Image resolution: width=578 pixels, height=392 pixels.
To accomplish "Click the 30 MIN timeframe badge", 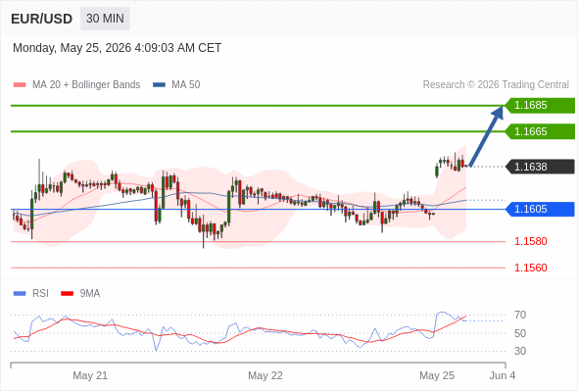I will click(x=105, y=19).
